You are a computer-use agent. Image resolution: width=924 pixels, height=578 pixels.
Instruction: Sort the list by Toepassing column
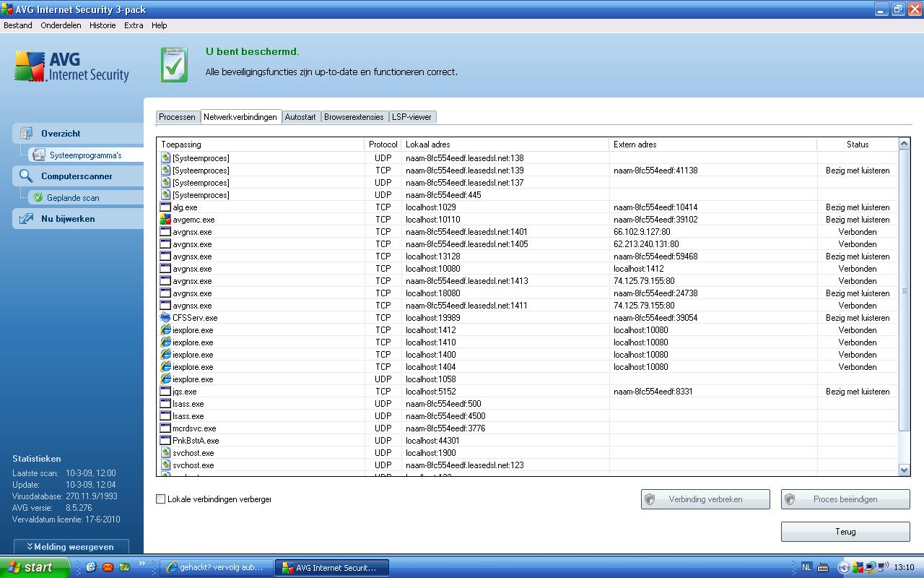coord(260,144)
